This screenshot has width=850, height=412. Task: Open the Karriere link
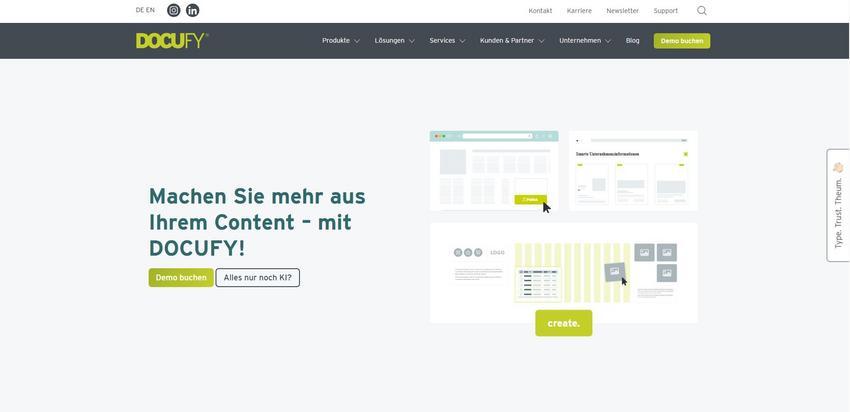(579, 11)
